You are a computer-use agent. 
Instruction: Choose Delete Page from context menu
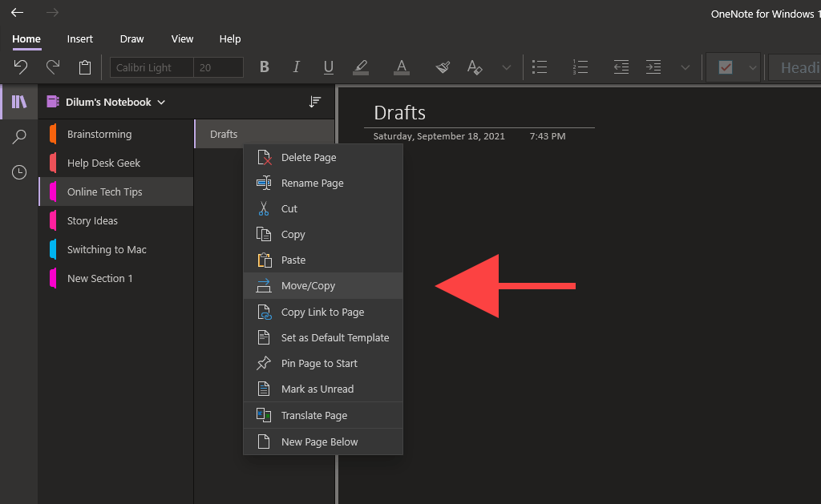pos(323,158)
